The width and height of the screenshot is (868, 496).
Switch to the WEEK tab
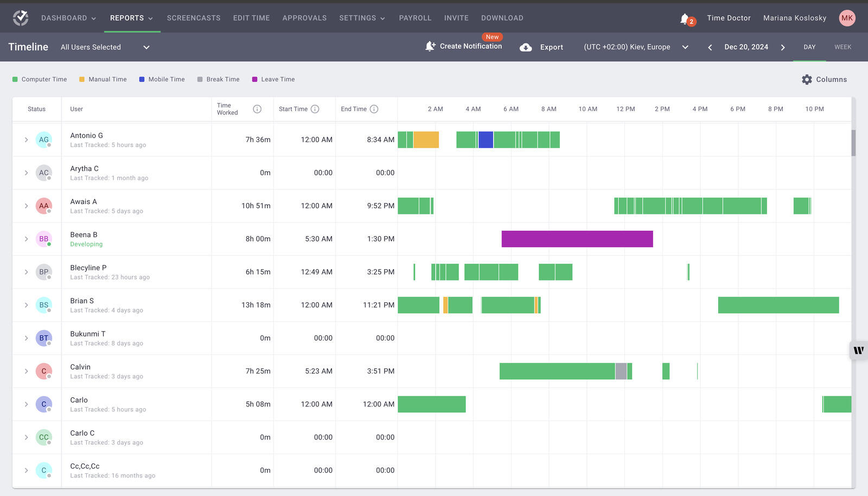point(843,47)
